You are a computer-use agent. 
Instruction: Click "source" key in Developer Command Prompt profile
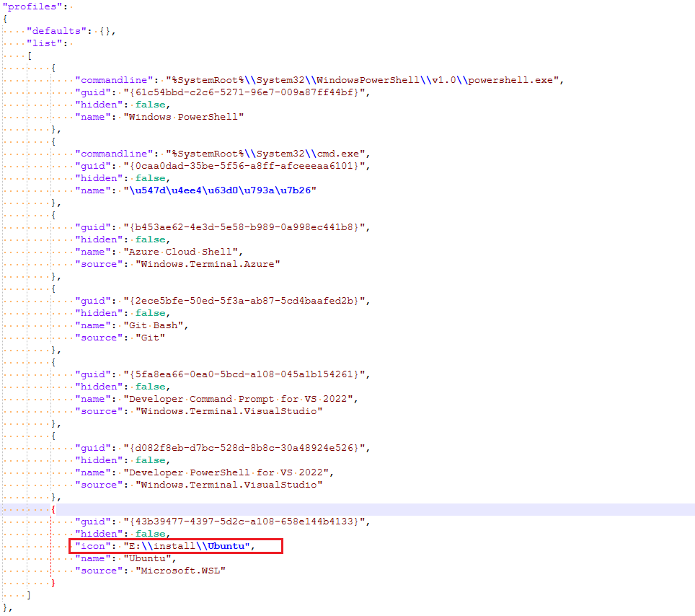click(x=99, y=412)
